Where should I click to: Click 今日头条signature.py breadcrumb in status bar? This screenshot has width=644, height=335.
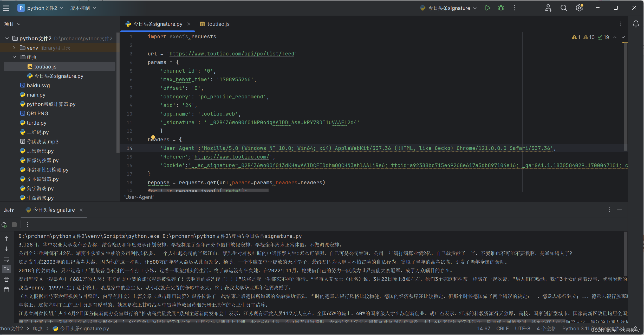pyautogui.click(x=81, y=329)
